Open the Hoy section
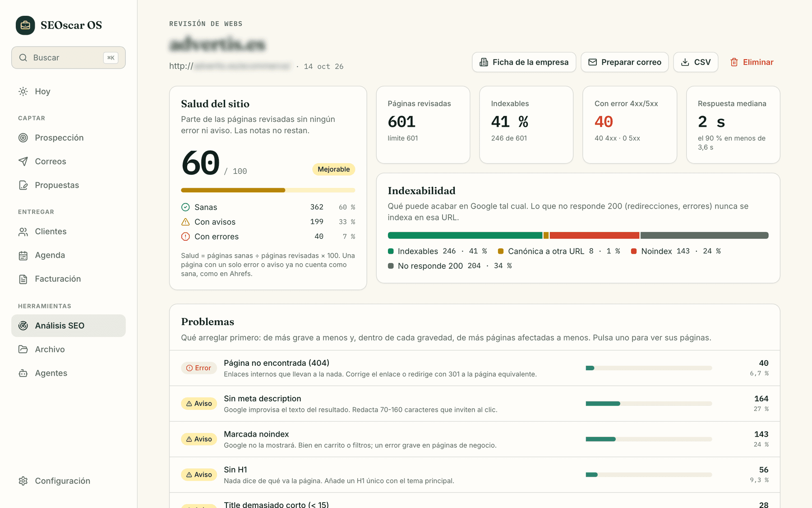The height and width of the screenshot is (508, 812). pos(69,92)
